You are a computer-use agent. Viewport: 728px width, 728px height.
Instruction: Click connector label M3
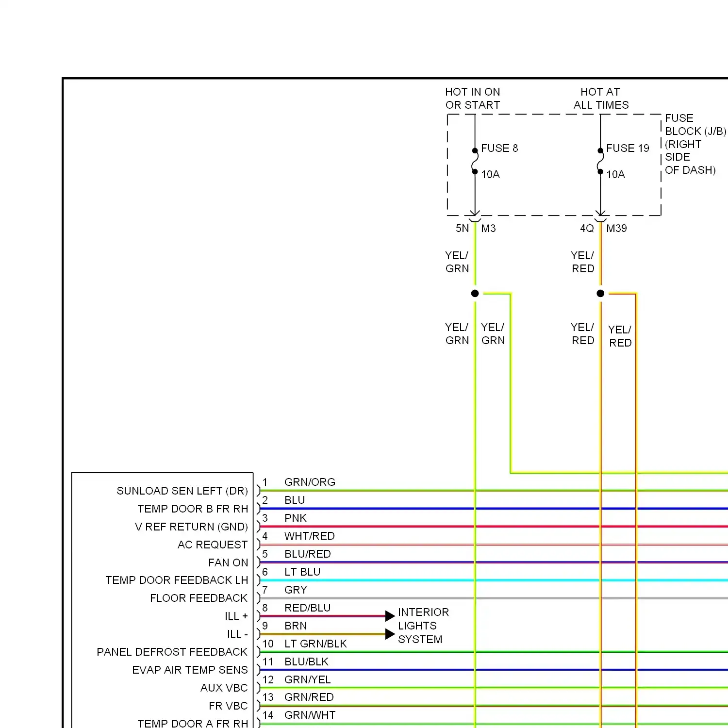coord(488,228)
